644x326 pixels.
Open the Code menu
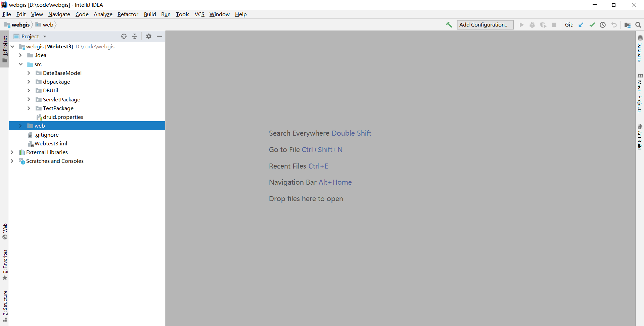82,14
